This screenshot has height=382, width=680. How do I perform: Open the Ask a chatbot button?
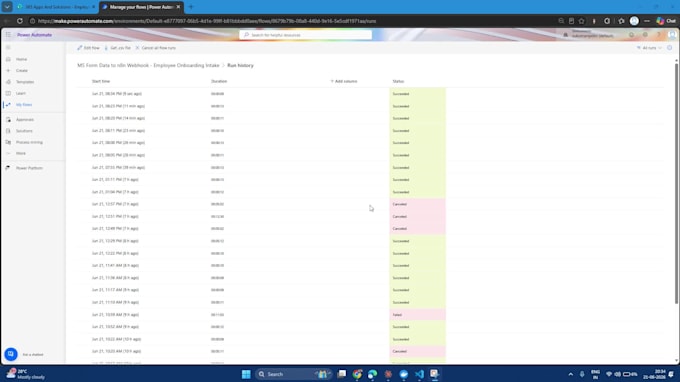[11, 354]
